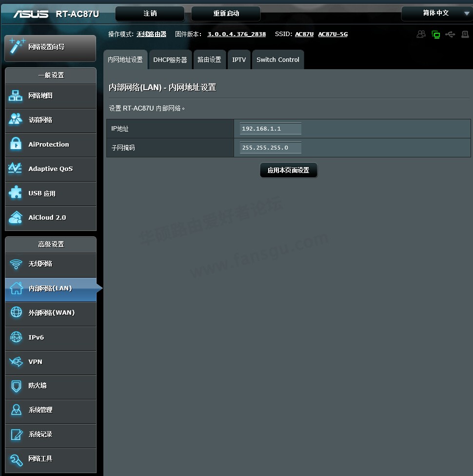Image resolution: width=473 pixels, height=476 pixels.
Task: Click the green network connection status icon
Action: pyautogui.click(x=435, y=34)
